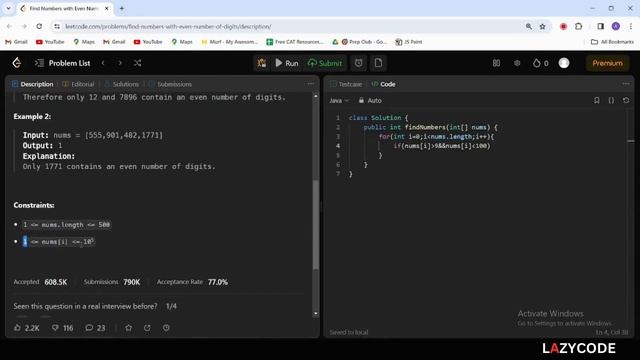Open the feedback help icon
Viewport: 640px width, 360px height.
(166, 328)
